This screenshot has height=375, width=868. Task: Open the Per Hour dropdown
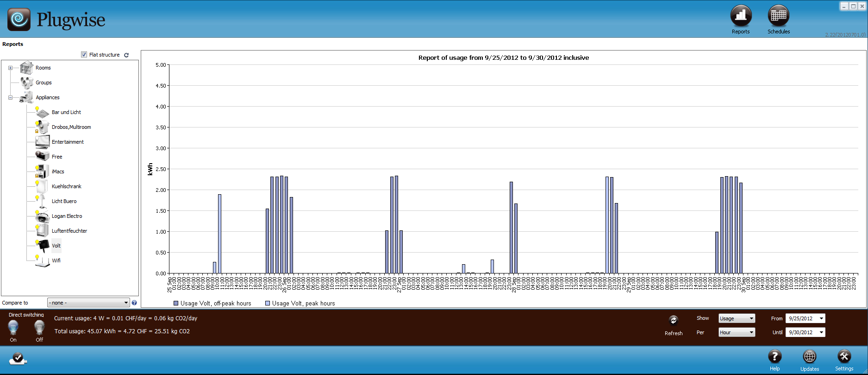[x=737, y=332]
